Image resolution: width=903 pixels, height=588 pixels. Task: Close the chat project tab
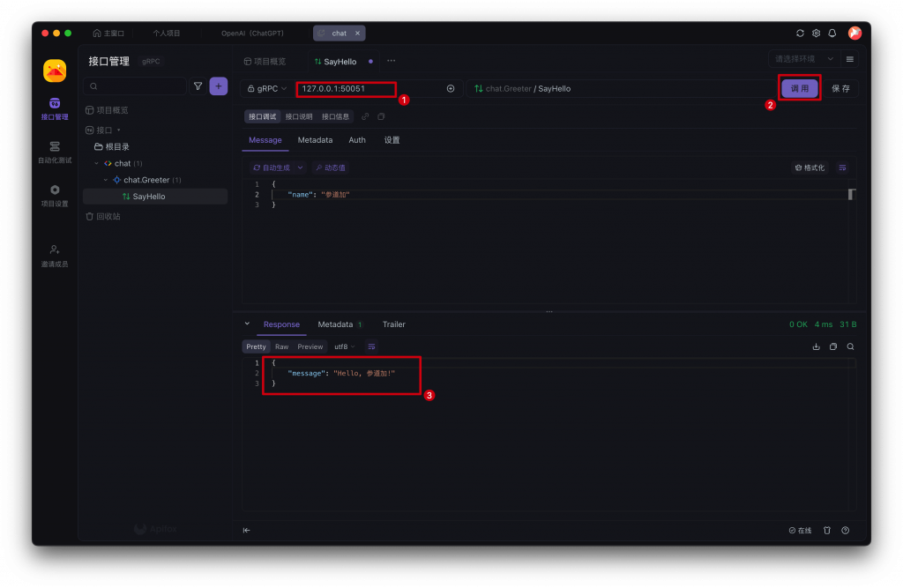click(357, 33)
